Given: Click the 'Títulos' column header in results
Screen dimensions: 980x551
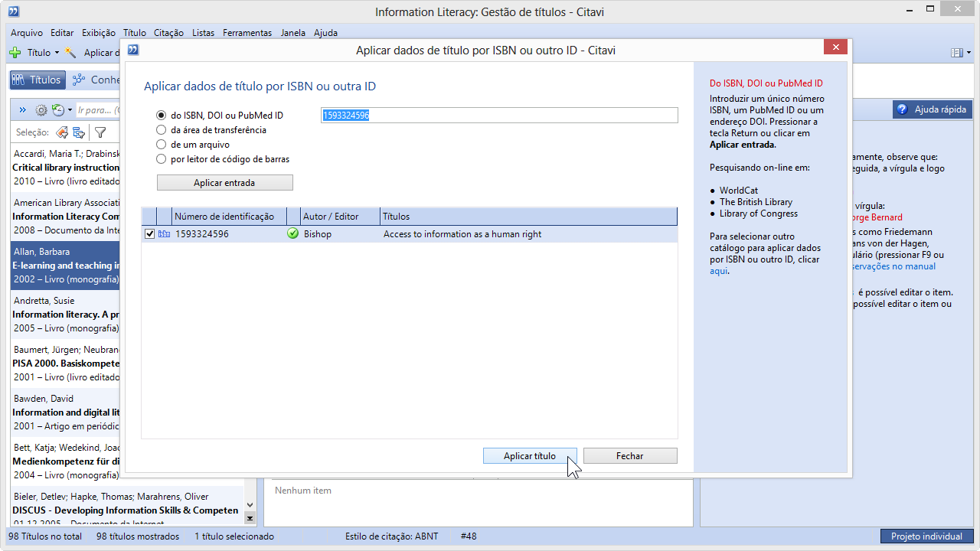Looking at the screenshot, I should (528, 217).
